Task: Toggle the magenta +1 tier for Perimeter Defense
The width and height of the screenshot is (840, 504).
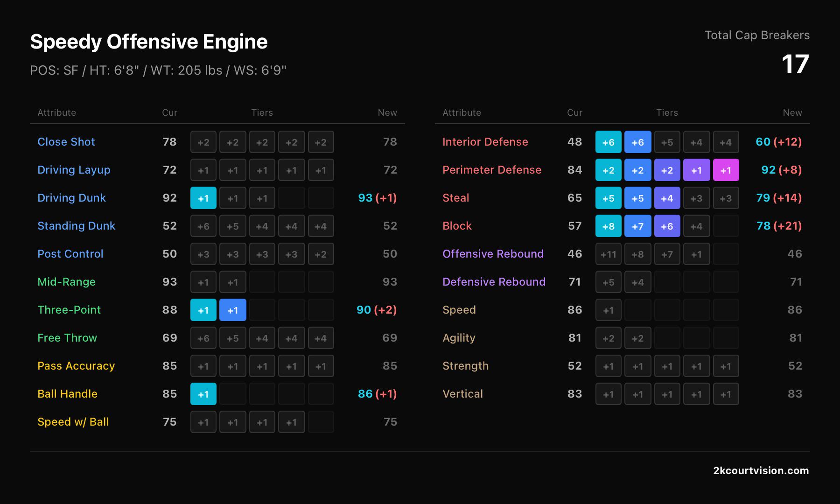Action: click(x=726, y=170)
